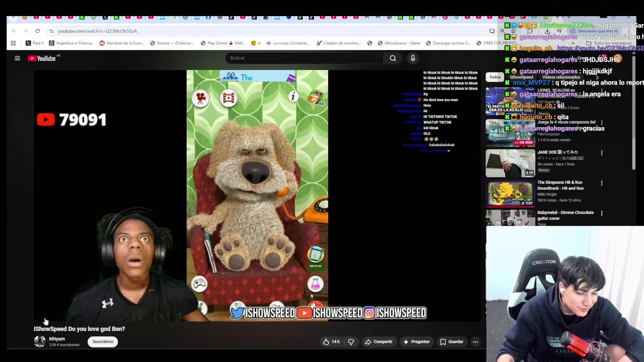Save the video with Guardar
Screen dimensions: 644x362
451,342
